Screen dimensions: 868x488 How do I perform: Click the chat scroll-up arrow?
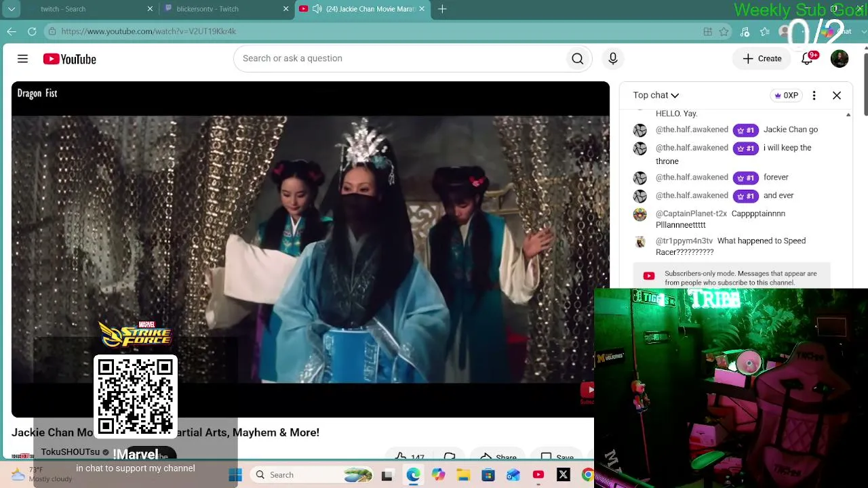pyautogui.click(x=848, y=115)
